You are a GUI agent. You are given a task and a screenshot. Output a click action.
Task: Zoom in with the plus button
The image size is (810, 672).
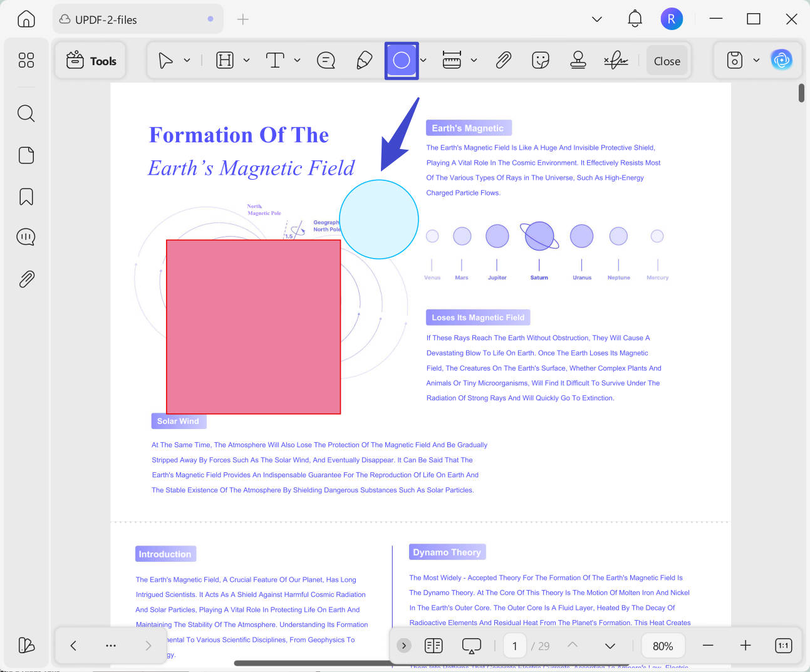click(x=745, y=645)
